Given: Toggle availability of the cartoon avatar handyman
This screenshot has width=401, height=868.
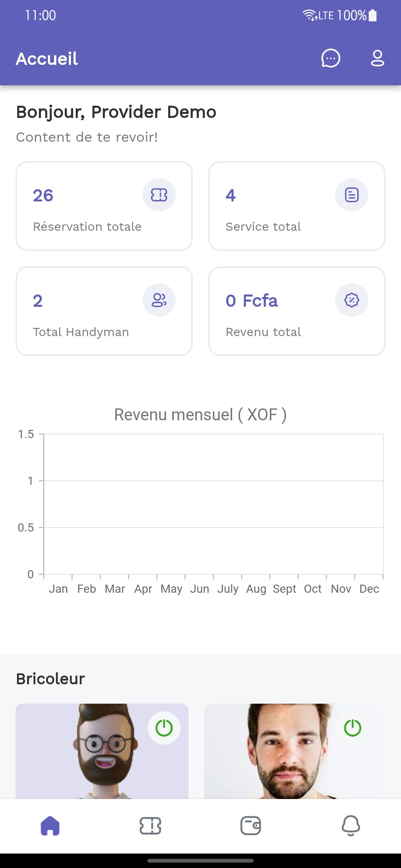Looking at the screenshot, I should (164, 728).
